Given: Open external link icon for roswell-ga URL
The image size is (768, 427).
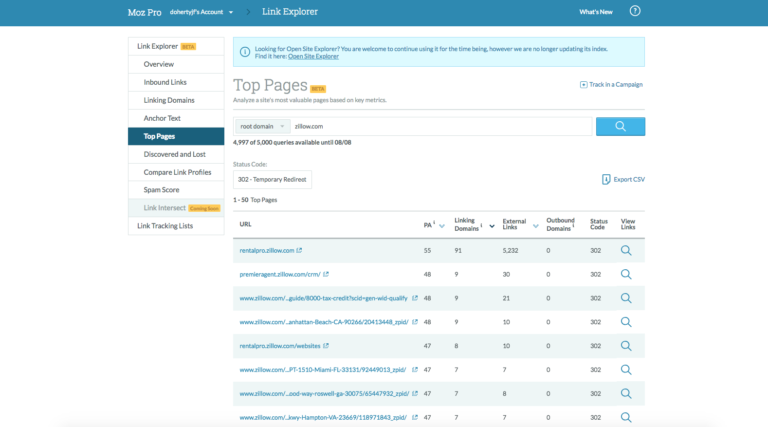Looking at the screenshot, I should click(x=415, y=393).
